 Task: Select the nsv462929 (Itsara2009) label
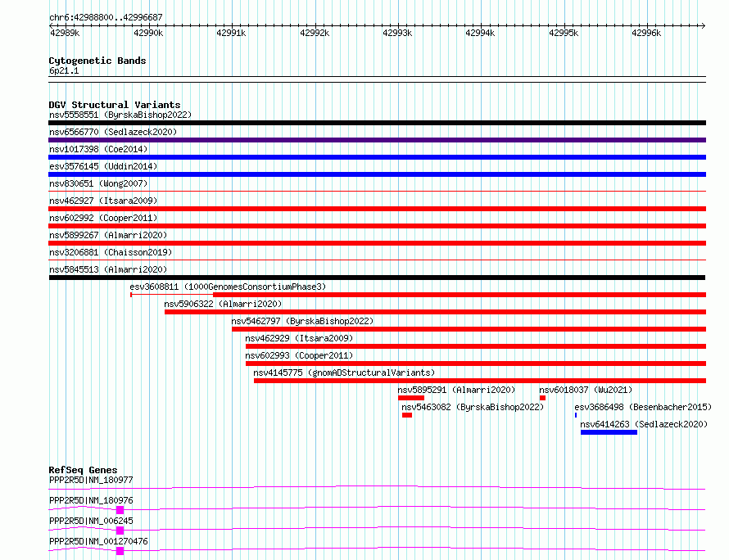tap(300, 338)
